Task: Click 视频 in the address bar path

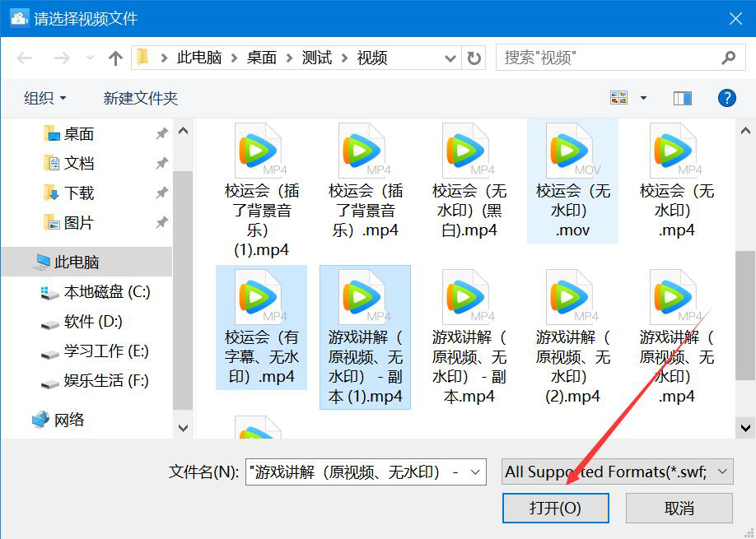Action: [x=371, y=58]
